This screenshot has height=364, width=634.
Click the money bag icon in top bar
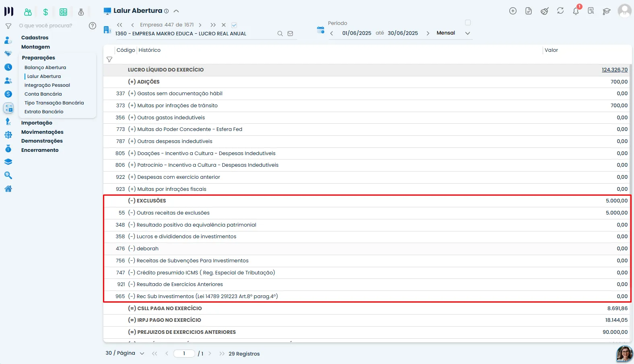pyautogui.click(x=81, y=12)
